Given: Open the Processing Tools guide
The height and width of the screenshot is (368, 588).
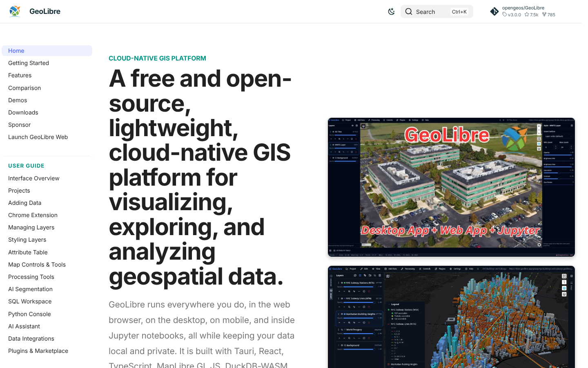Looking at the screenshot, I should pos(31,277).
